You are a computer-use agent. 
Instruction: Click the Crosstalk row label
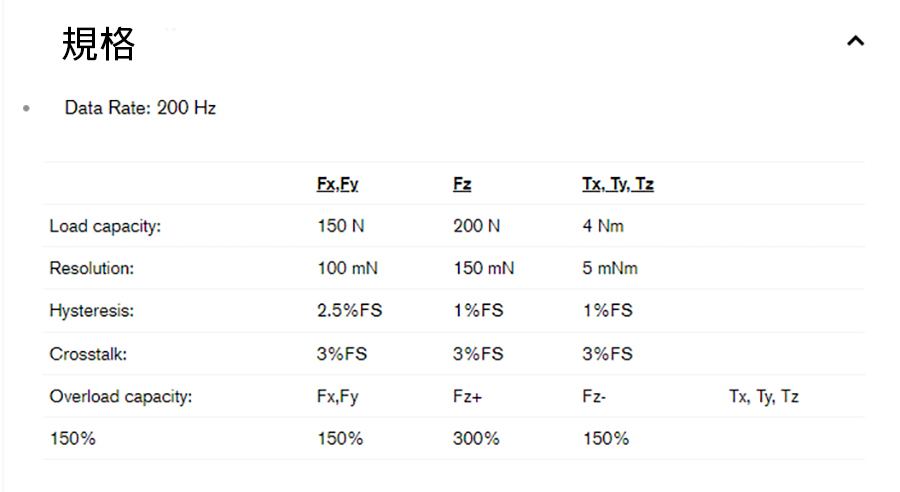[87, 354]
